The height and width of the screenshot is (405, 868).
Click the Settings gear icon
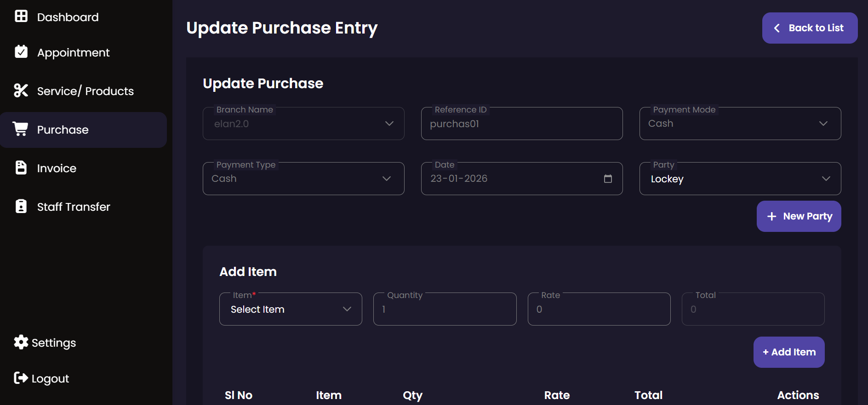pos(21,342)
